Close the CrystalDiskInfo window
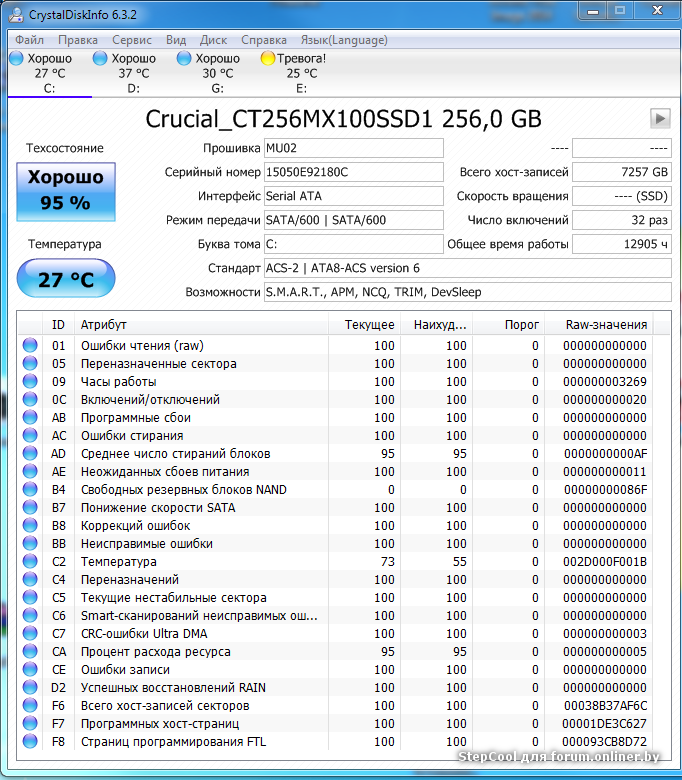 coord(658,11)
